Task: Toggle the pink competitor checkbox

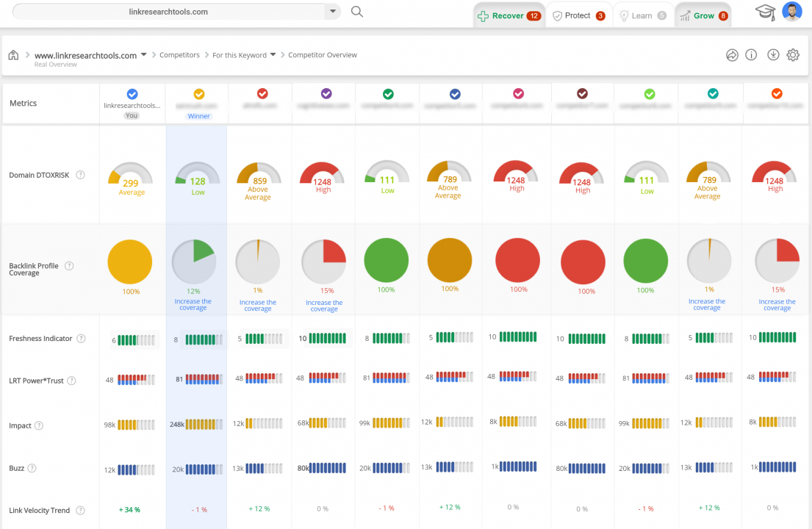Action: click(518, 94)
